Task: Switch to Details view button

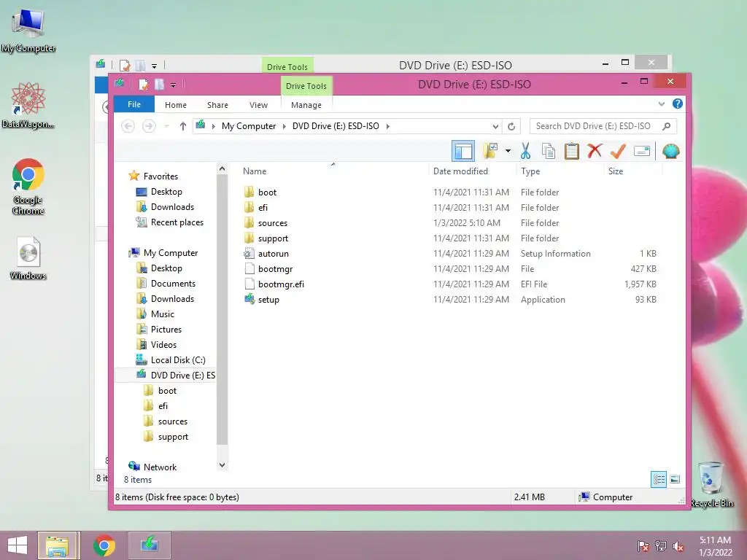Action: 659,479
